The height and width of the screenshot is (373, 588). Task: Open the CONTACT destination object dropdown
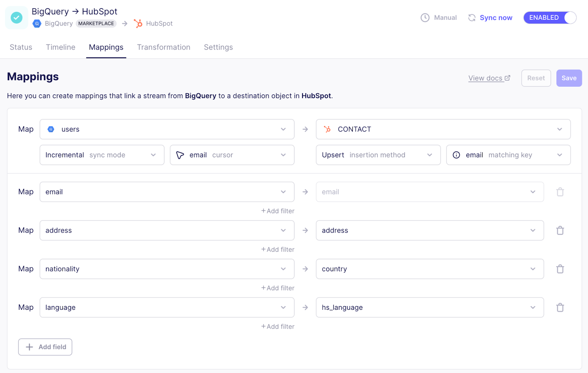pos(443,129)
